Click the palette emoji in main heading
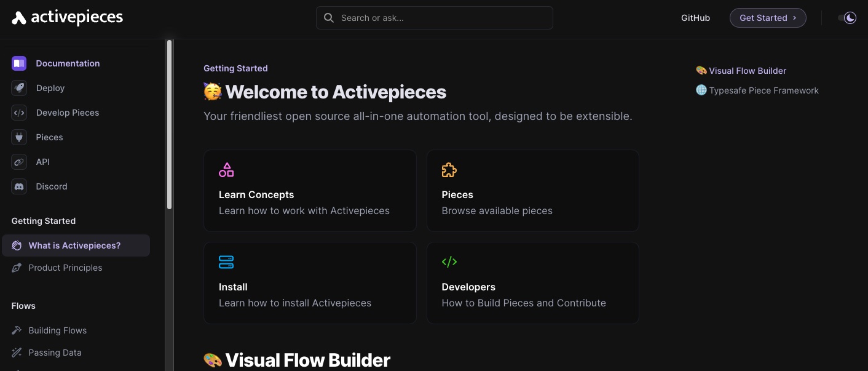This screenshot has width=868, height=371. pyautogui.click(x=213, y=360)
